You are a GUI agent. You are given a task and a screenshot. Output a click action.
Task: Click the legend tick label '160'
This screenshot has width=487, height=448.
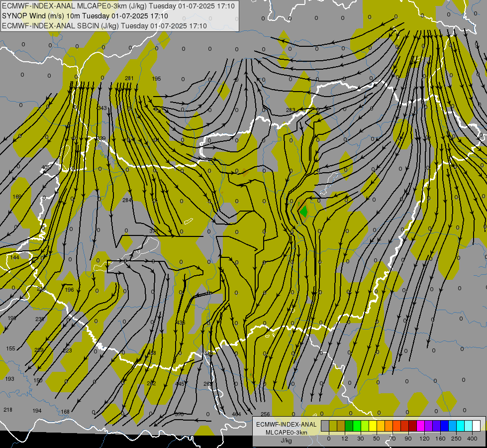pyautogui.click(x=440, y=439)
